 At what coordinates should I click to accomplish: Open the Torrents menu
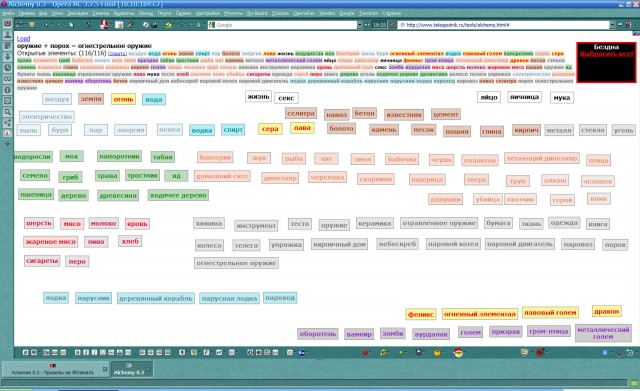368,13
